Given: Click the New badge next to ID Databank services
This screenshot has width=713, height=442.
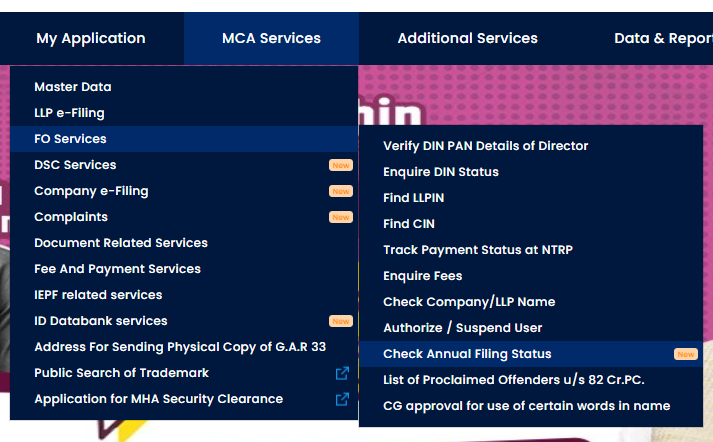Looking at the screenshot, I should [x=341, y=321].
